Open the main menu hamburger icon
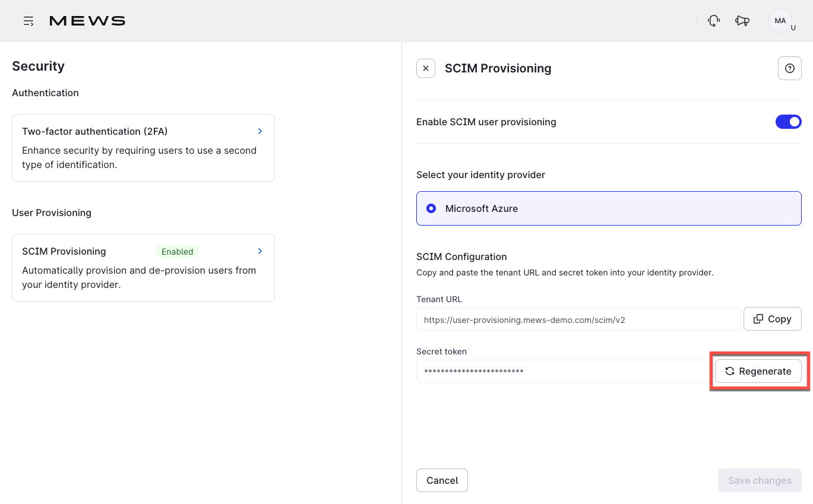Image resolution: width=813 pixels, height=504 pixels. click(x=29, y=21)
